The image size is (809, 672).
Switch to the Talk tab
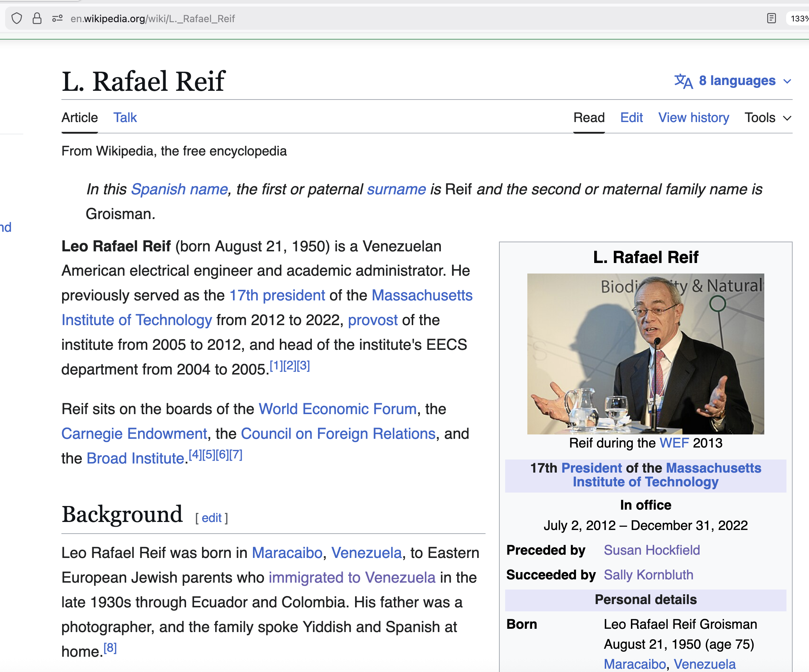pos(125,118)
